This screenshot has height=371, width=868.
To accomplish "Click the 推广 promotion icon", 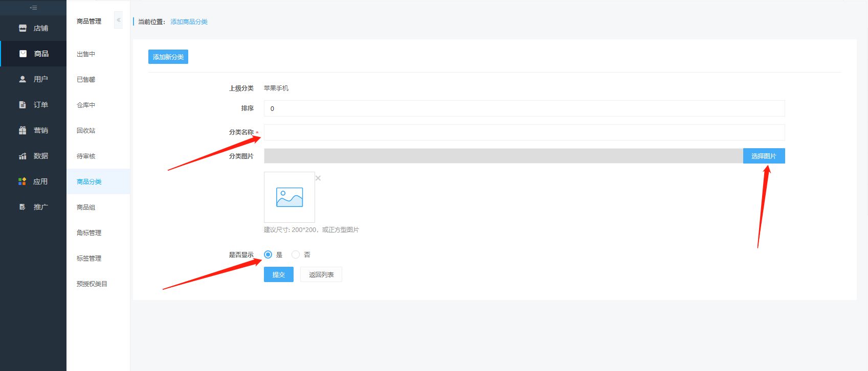I will 23,207.
